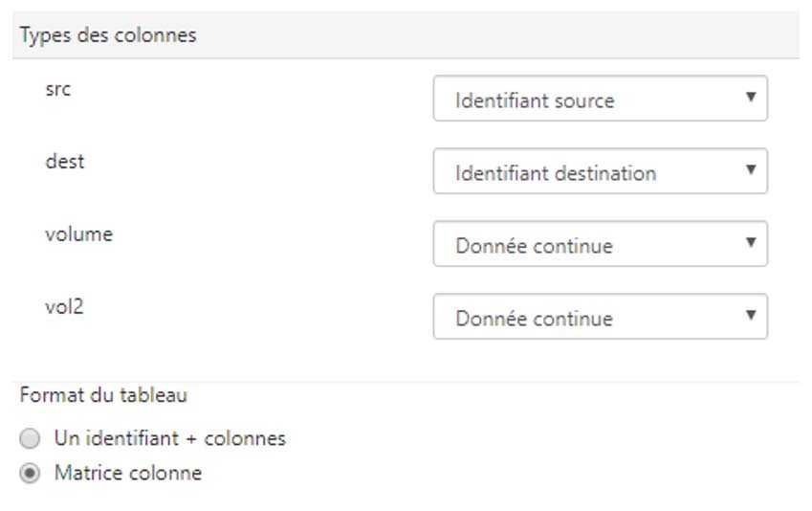Click the volume column name label
The height and width of the screenshot is (511, 812).
(x=78, y=234)
